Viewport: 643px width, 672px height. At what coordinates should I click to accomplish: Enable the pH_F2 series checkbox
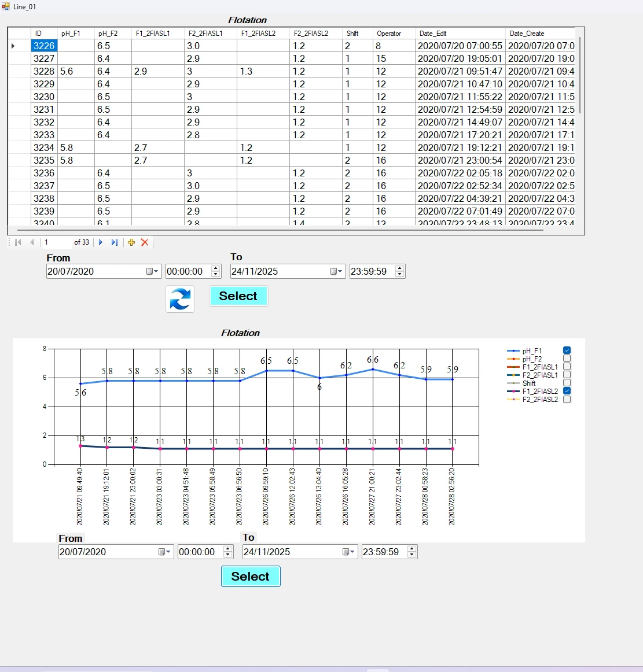(x=567, y=359)
